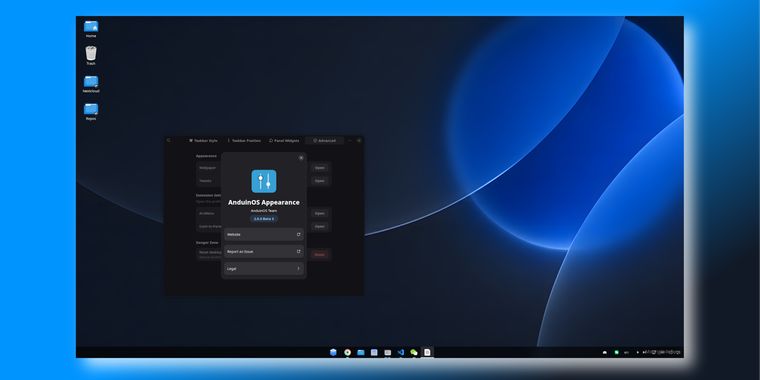Click the green icon in system tray
The height and width of the screenshot is (380, 760).
(617, 352)
